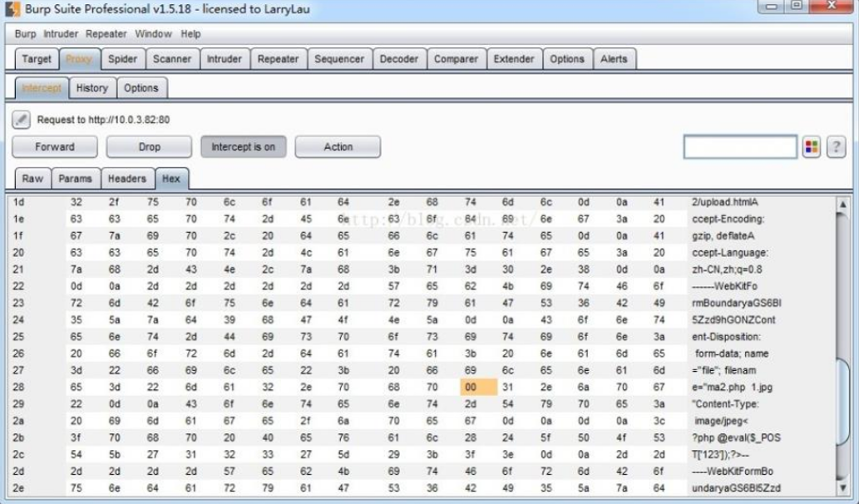This screenshot has height=504, width=859.
Task: Click the hex scrollbar down arrow
Action: (x=842, y=487)
